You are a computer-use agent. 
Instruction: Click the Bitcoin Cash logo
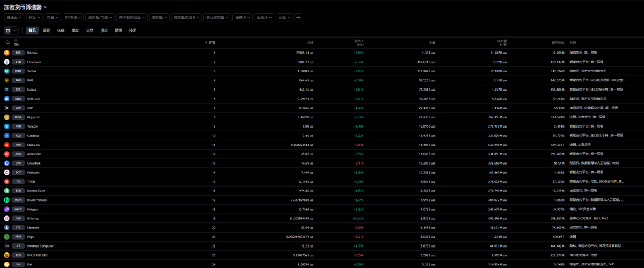pos(7,190)
